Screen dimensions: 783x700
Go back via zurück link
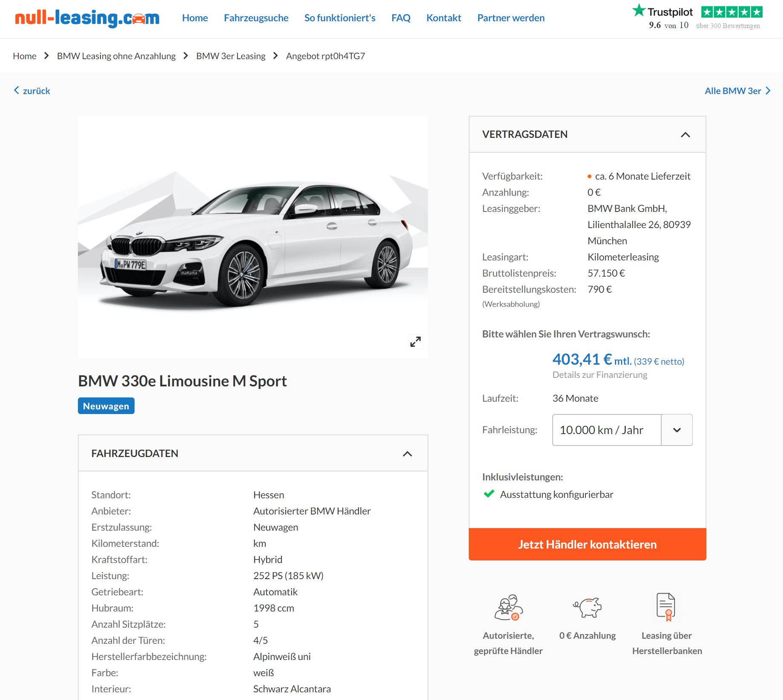[x=36, y=91]
